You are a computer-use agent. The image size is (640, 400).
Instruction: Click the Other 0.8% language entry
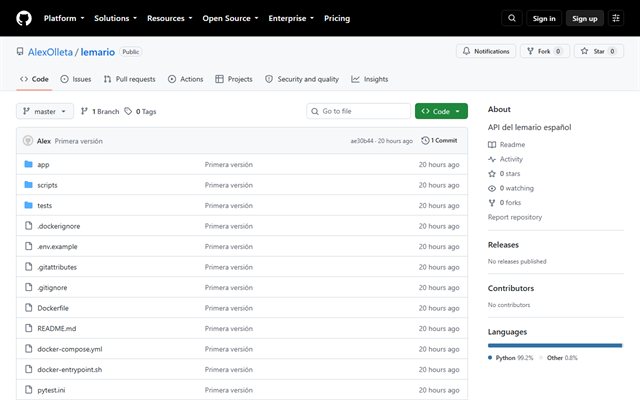559,358
